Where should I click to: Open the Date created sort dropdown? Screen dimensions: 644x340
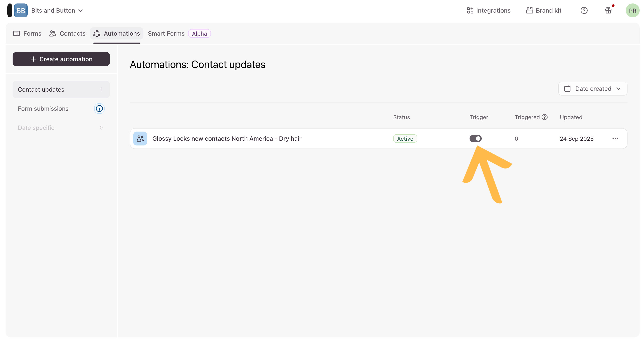coord(593,89)
